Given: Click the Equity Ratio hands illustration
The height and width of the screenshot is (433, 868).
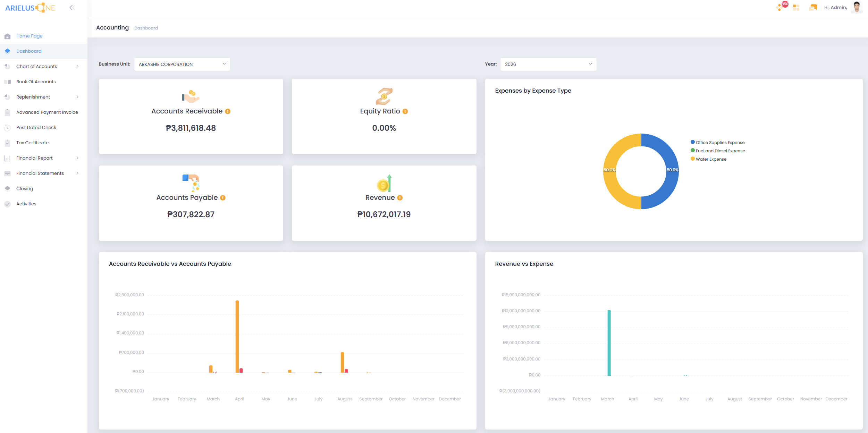Looking at the screenshot, I should 384,96.
